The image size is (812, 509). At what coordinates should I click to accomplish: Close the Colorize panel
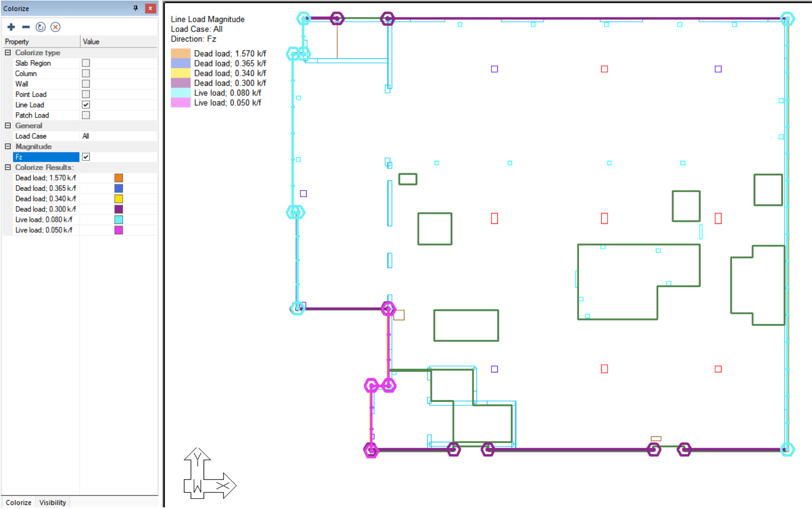[x=150, y=8]
